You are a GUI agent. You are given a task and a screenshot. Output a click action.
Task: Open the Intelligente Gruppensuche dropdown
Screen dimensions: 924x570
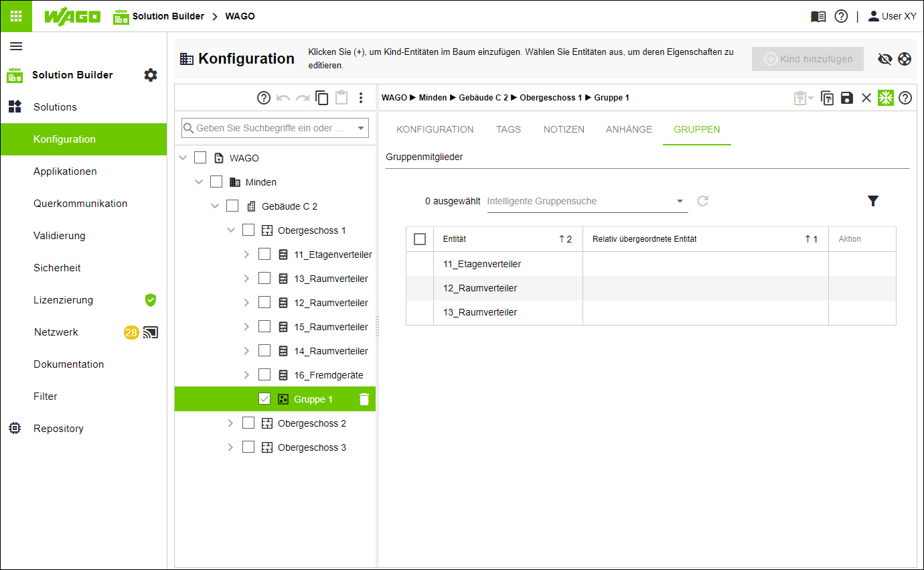680,201
